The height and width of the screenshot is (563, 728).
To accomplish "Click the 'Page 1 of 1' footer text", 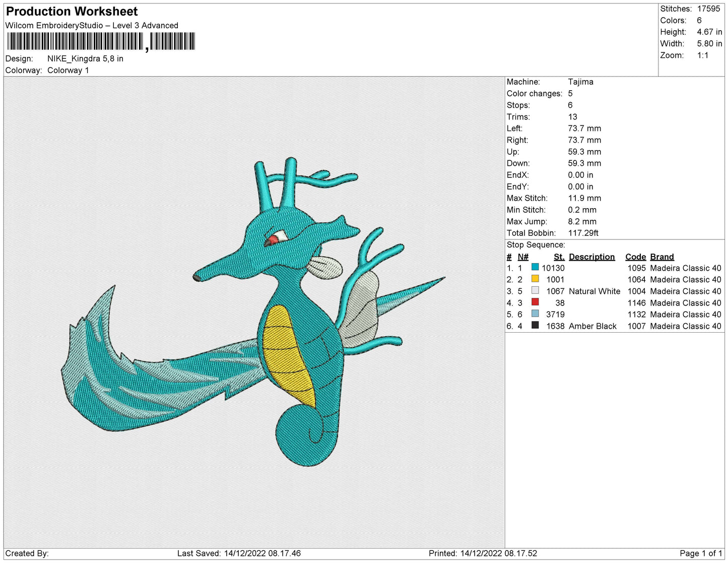I will click(x=701, y=553).
